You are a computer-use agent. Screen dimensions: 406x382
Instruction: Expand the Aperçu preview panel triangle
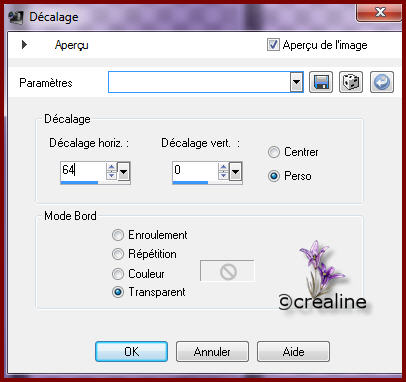coord(24,44)
